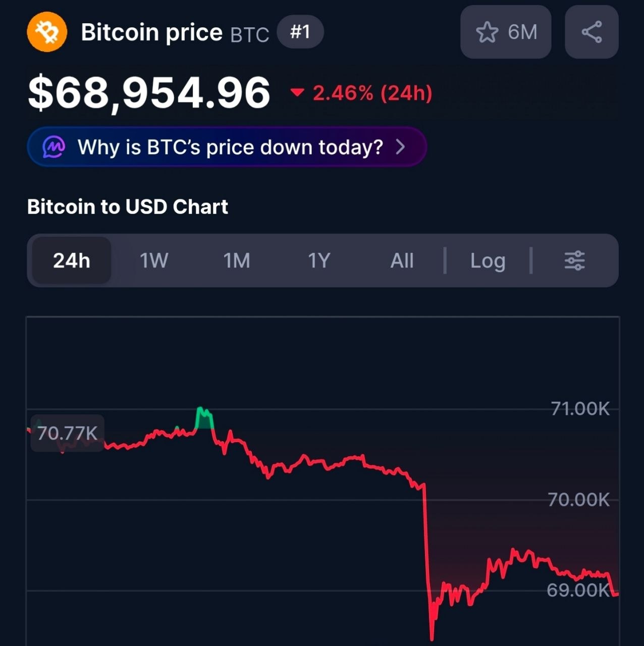Select the 24h chart range tab
Viewport: 644px width, 646px height.
coord(72,261)
